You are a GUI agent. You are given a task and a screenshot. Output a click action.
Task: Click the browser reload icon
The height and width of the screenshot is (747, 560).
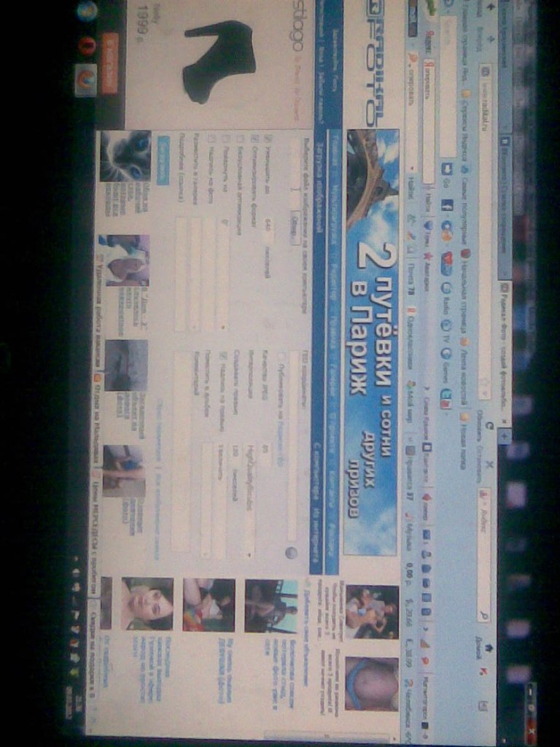489,425
